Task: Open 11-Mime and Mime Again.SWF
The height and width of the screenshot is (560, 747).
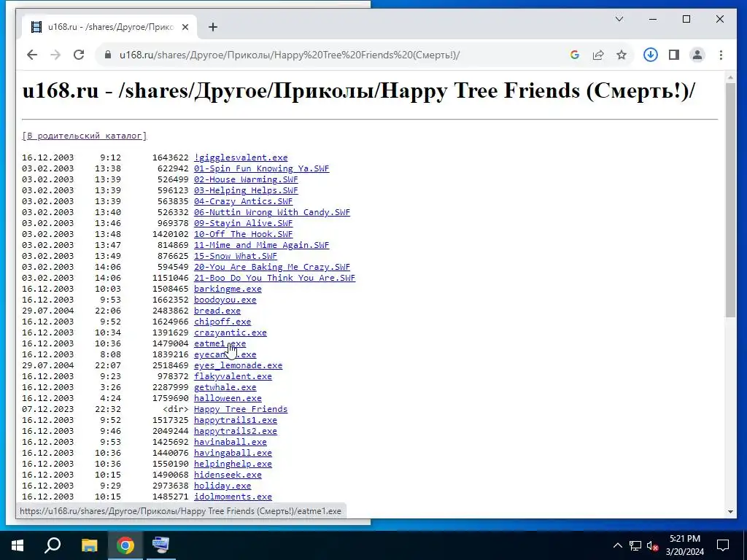Action: 262,245
